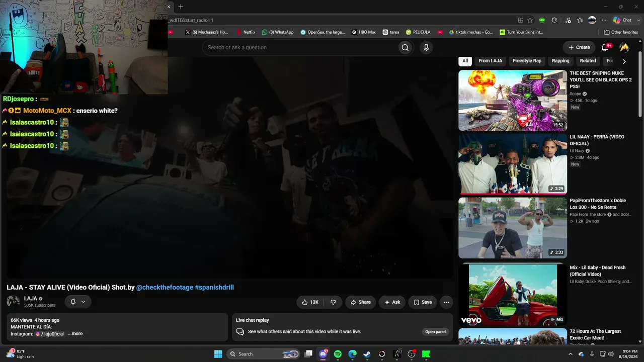644x362 pixels.
Task: Open the Lil Baby Dead Fresh mix thumbnail
Action: click(513, 295)
